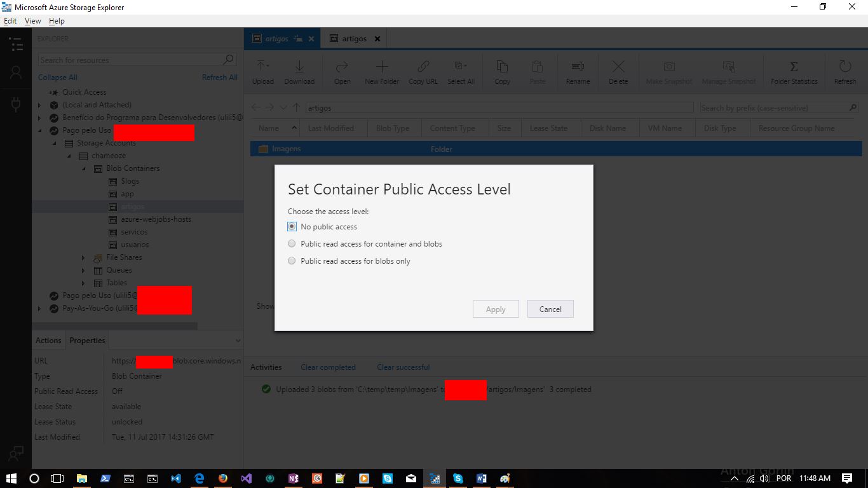Switch to the Actions tab
This screenshot has width=868, height=488.
tap(48, 341)
